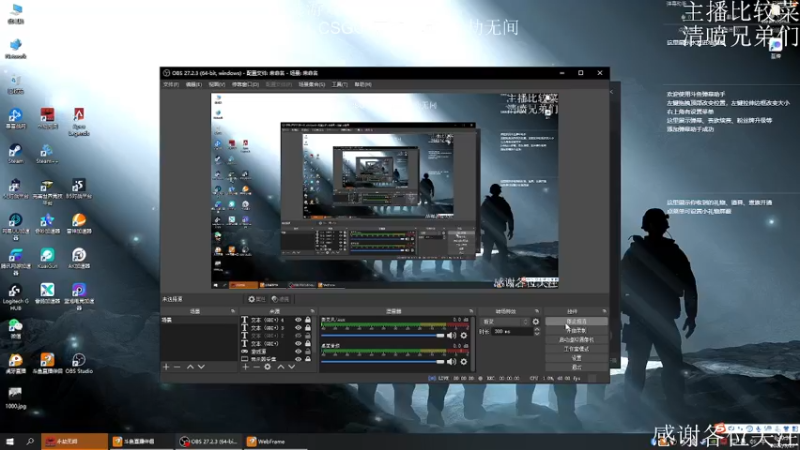This screenshot has width=800, height=450.
Task: Open Apex Legends desktop shortcut
Action: point(79,122)
